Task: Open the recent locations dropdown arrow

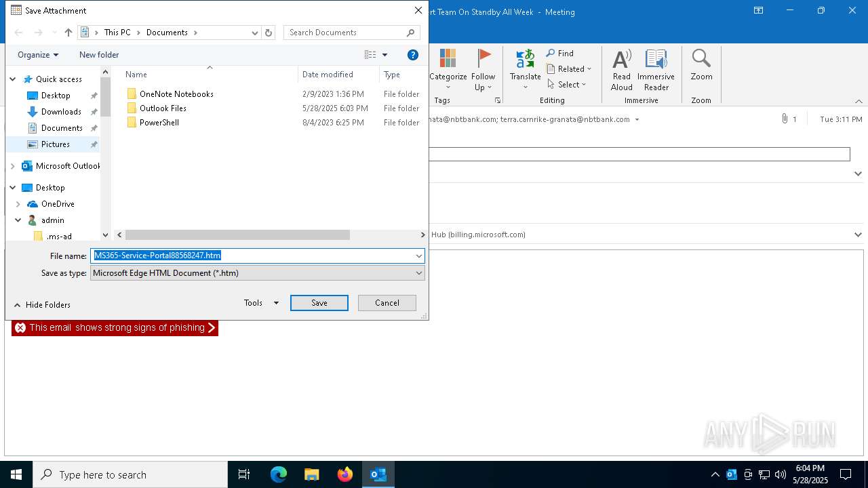Action: coord(54,33)
